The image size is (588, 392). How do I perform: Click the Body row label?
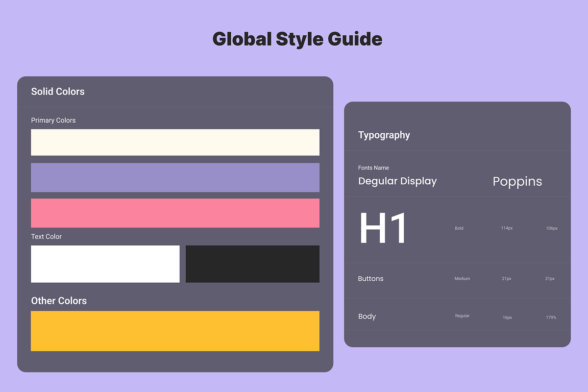coord(367,317)
